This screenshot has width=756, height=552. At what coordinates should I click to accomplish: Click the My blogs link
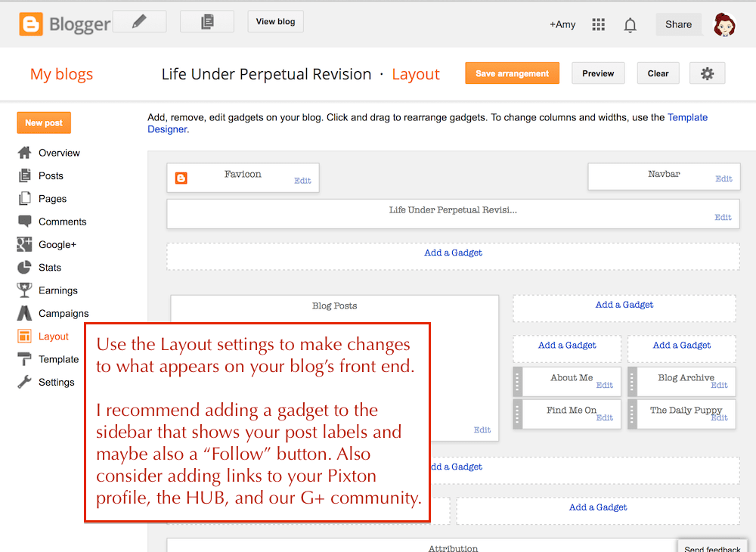(61, 74)
